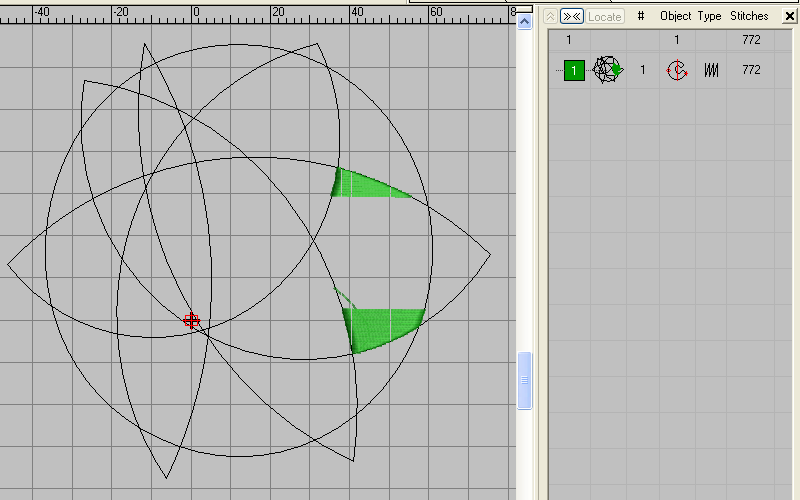Click the Object column header

676,17
